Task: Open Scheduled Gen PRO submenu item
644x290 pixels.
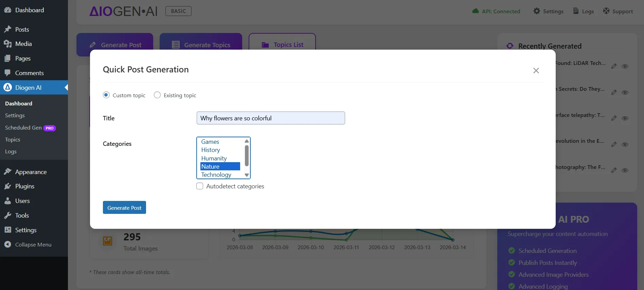Action: tap(31, 127)
